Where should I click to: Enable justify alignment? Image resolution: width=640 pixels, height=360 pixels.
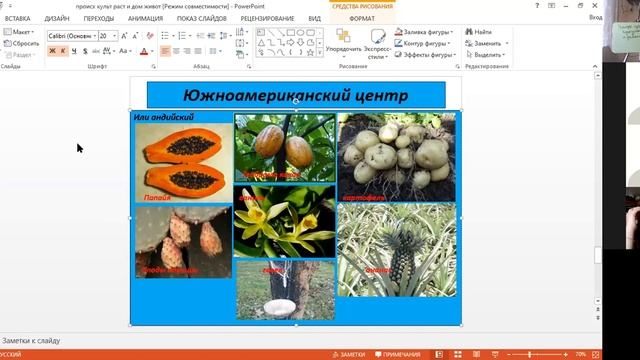(x=198, y=51)
